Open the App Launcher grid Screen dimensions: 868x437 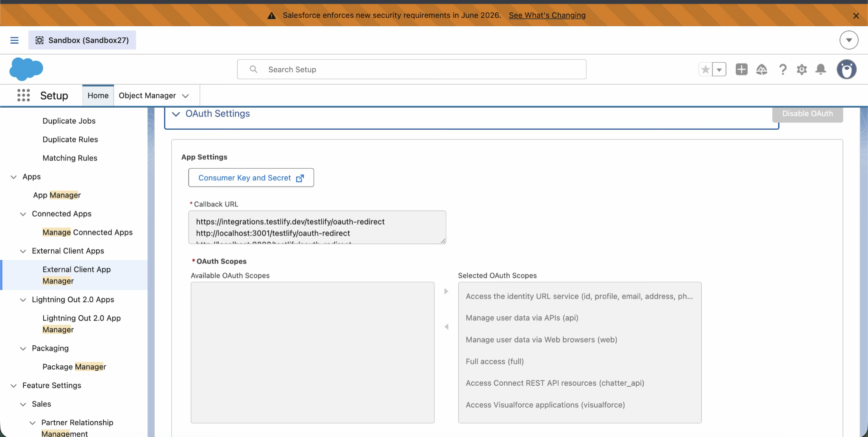[24, 95]
